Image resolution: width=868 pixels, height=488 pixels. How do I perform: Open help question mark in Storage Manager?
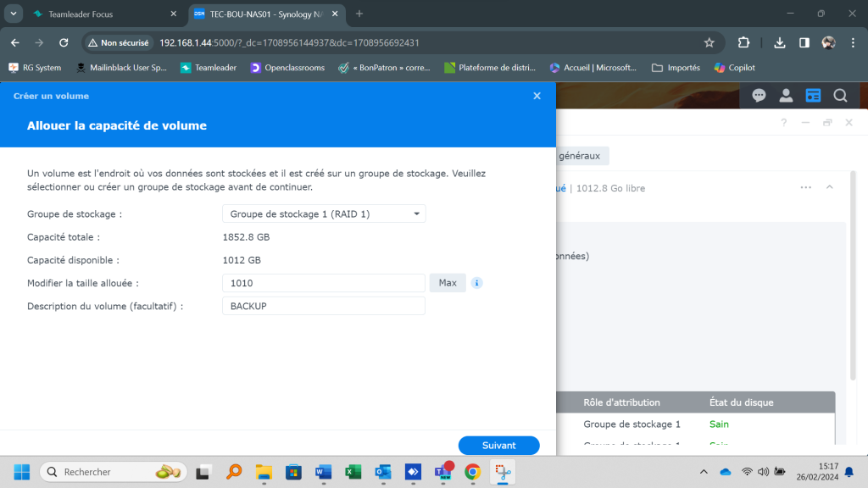point(783,123)
